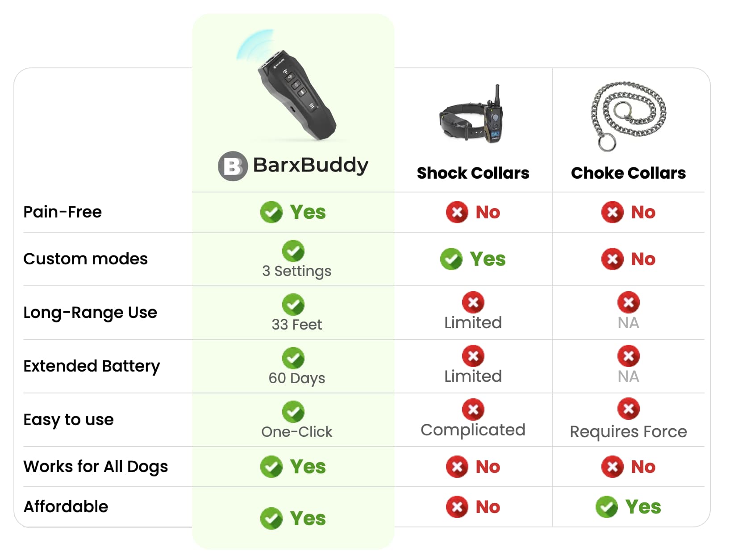The width and height of the screenshot is (734, 560).
Task: Click red X for Shock Collars Affordable
Action: pyautogui.click(x=457, y=507)
